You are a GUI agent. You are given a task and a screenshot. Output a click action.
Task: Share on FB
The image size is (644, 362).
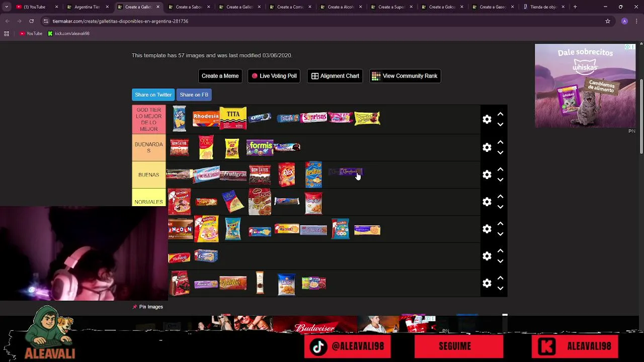(194, 95)
